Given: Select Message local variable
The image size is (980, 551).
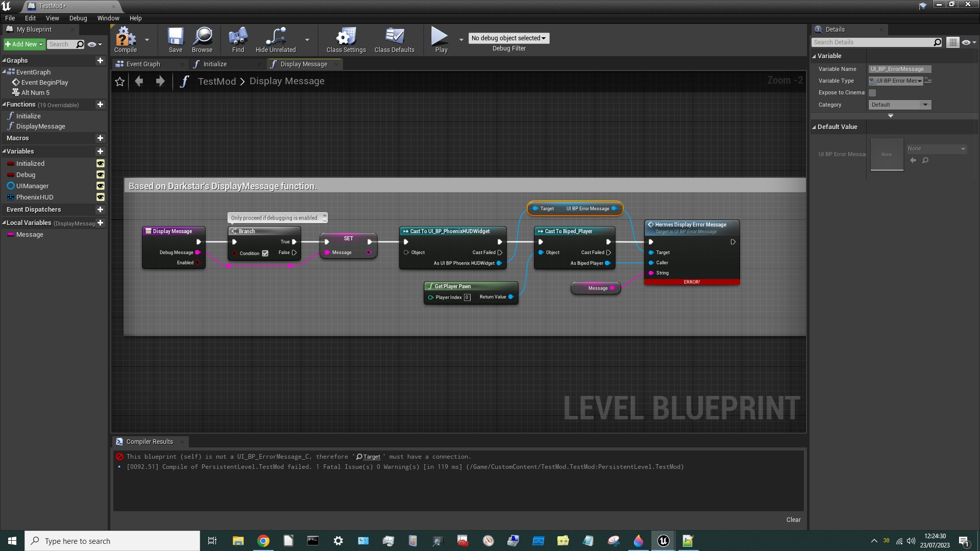Looking at the screenshot, I should click(30, 235).
